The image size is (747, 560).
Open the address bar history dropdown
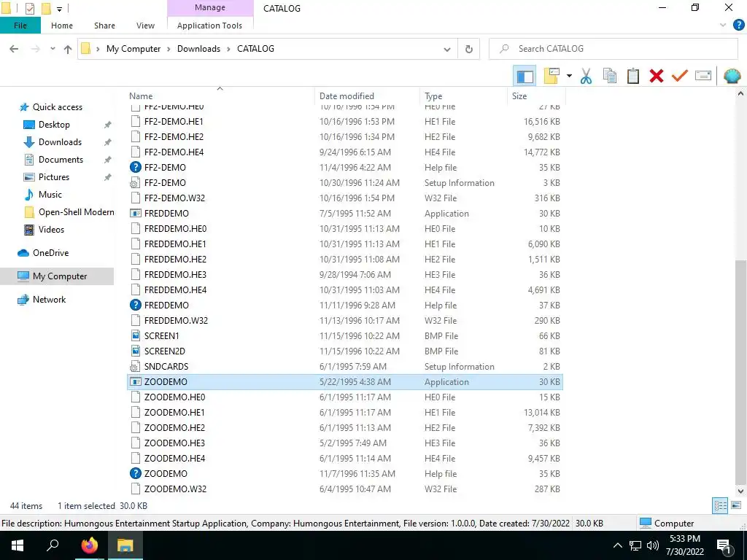coord(447,49)
